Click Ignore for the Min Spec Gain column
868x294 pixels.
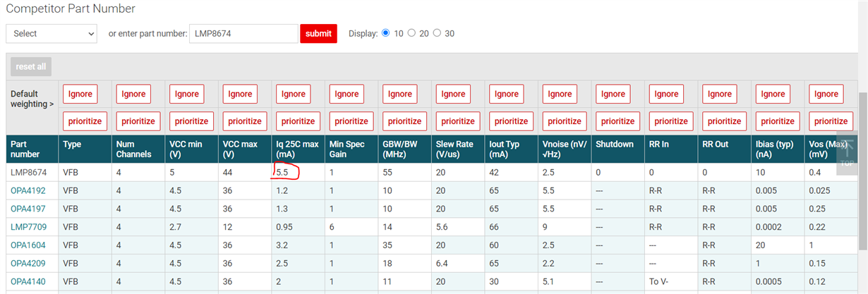point(346,94)
